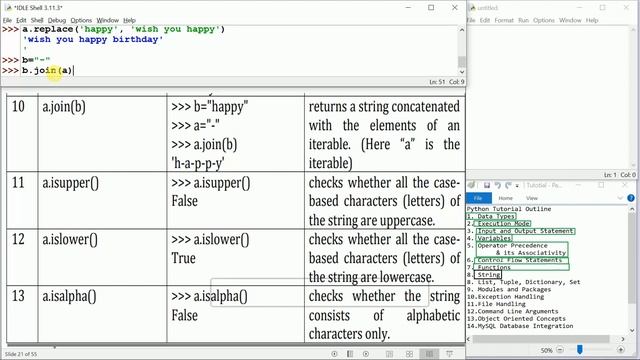
Task: Open the Window menu in the untitled editor
Action: point(570,20)
